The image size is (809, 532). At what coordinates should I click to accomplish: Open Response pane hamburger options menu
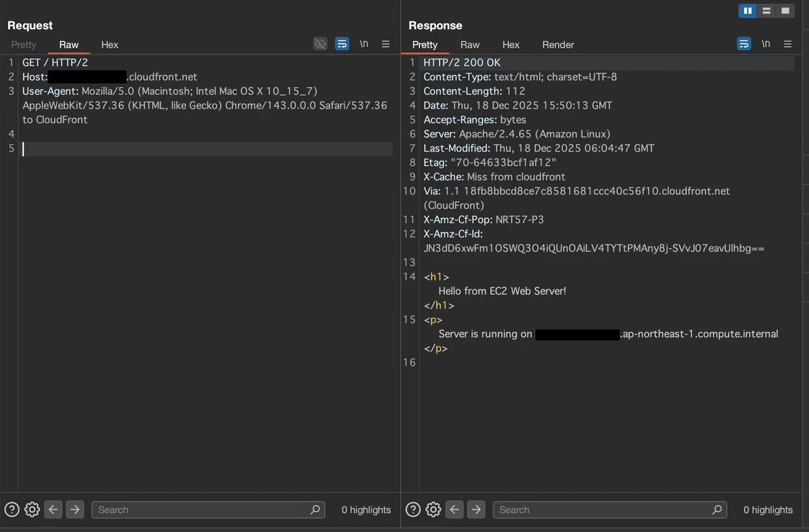click(x=787, y=44)
